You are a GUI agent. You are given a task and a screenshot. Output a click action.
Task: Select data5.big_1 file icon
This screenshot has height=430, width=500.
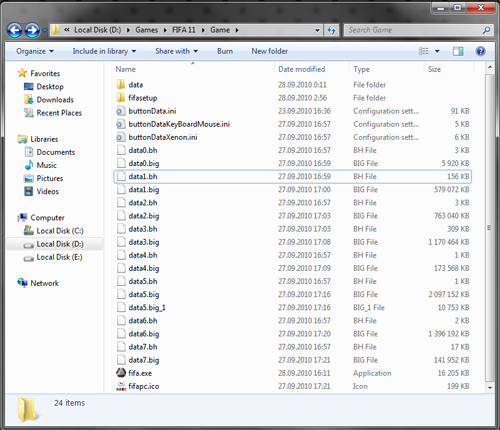(121, 307)
